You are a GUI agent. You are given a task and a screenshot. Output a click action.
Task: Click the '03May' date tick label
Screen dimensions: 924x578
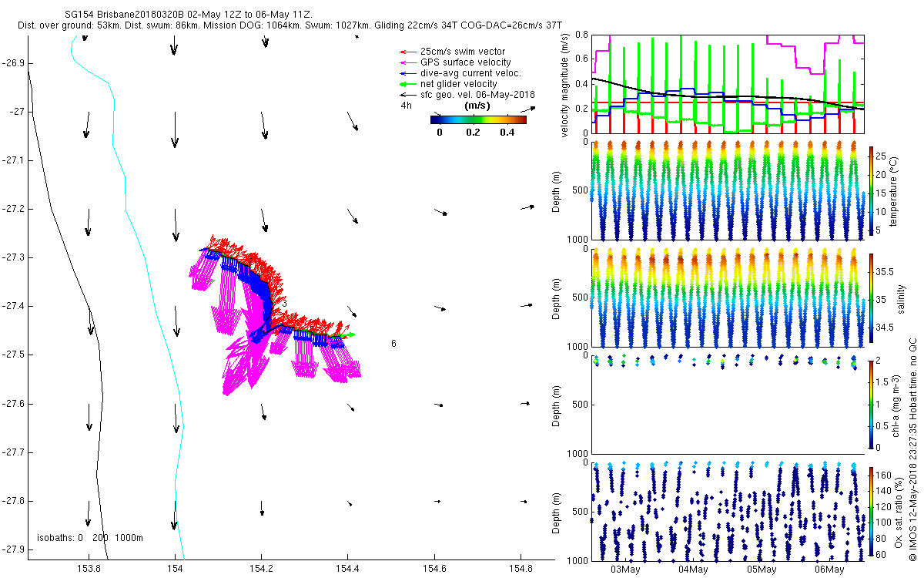click(624, 570)
